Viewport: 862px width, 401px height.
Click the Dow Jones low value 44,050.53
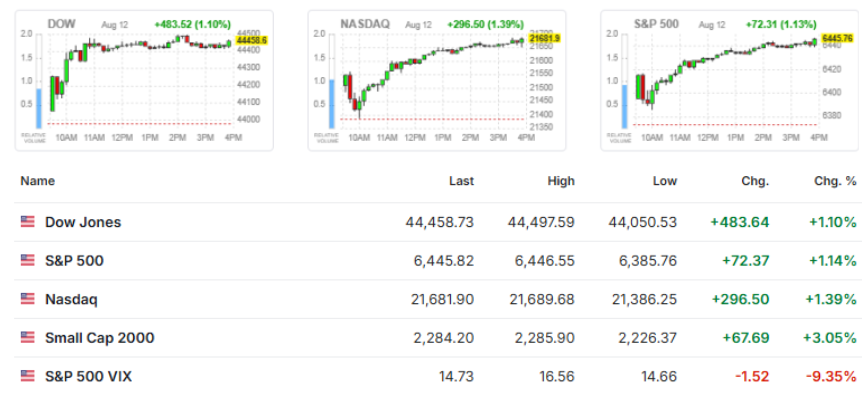click(x=643, y=222)
